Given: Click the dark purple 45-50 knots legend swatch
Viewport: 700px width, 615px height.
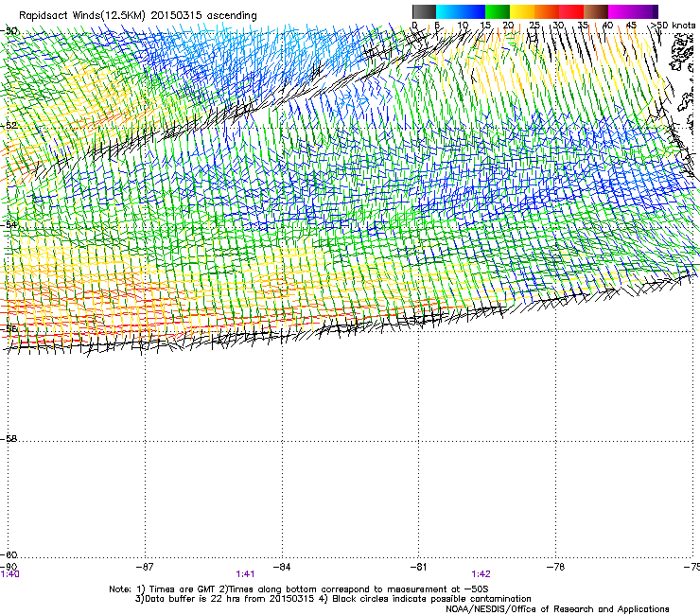Looking at the screenshot, I should coord(645,11).
